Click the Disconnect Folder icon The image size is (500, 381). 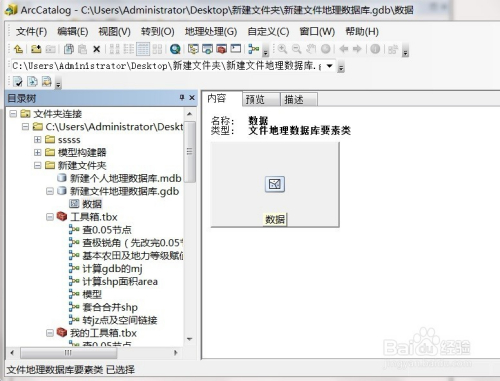tap(50, 49)
